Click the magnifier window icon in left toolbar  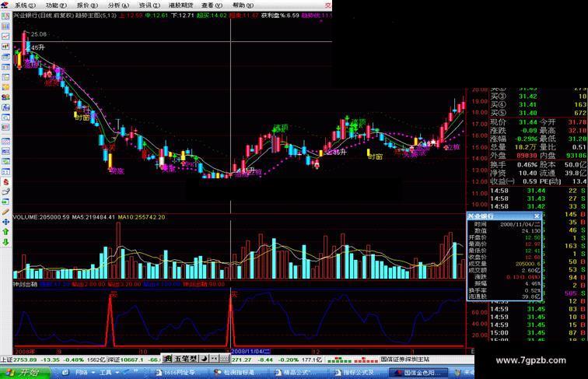[x=5, y=118]
